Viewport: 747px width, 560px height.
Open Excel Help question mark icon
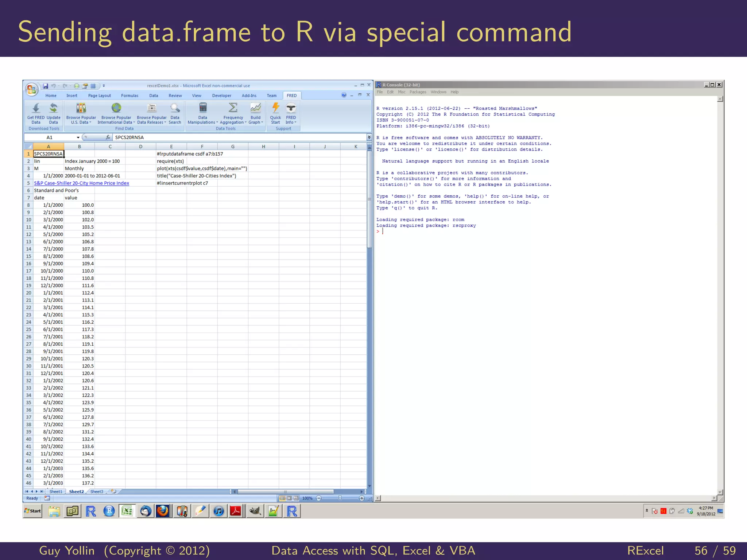point(344,95)
